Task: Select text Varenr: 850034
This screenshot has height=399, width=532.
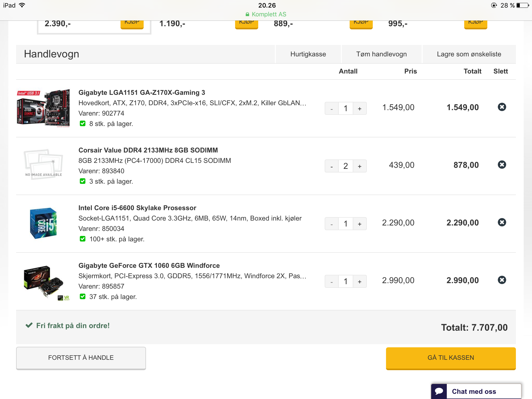Action: [101, 229]
